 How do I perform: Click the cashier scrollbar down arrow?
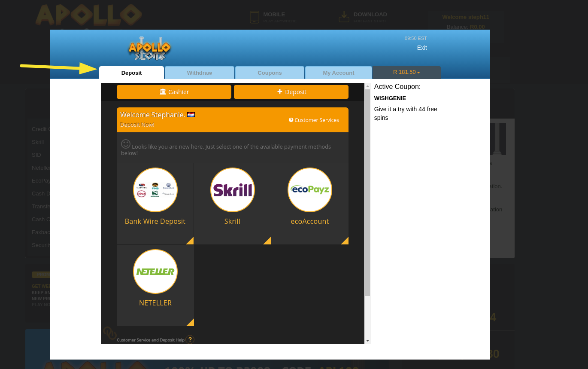(367, 341)
